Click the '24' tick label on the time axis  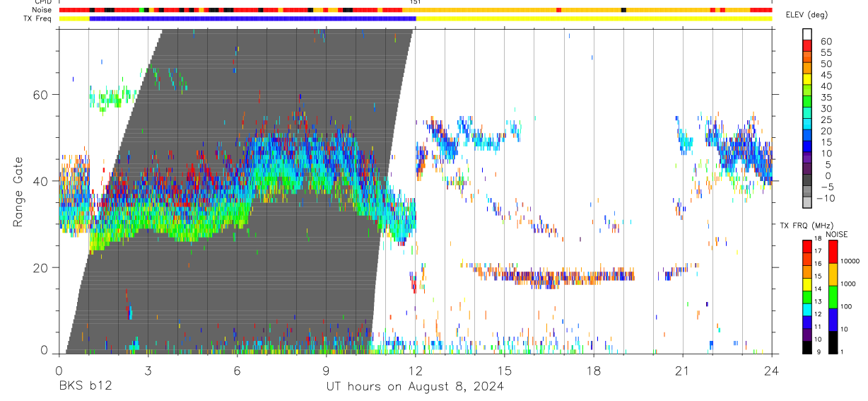[772, 370]
